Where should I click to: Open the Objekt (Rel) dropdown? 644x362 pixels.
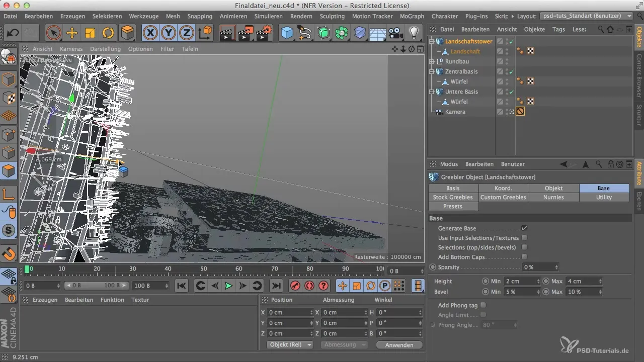click(x=290, y=345)
